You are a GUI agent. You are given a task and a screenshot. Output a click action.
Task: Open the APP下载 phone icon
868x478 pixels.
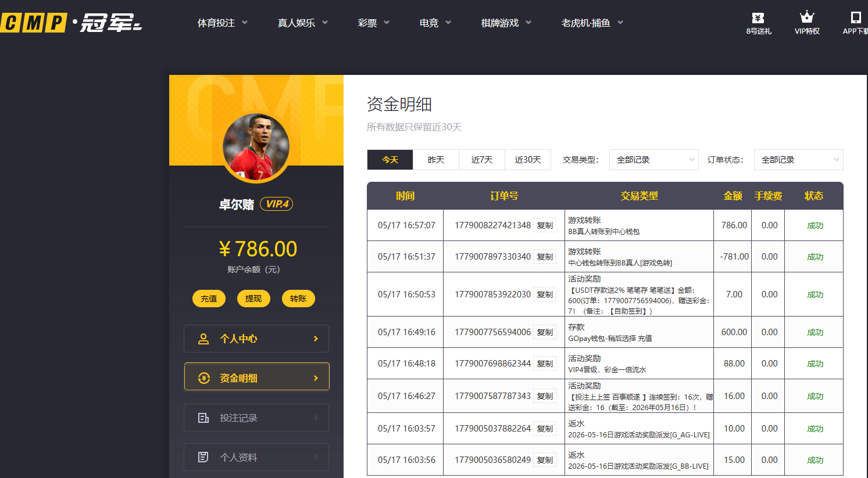[x=856, y=17]
